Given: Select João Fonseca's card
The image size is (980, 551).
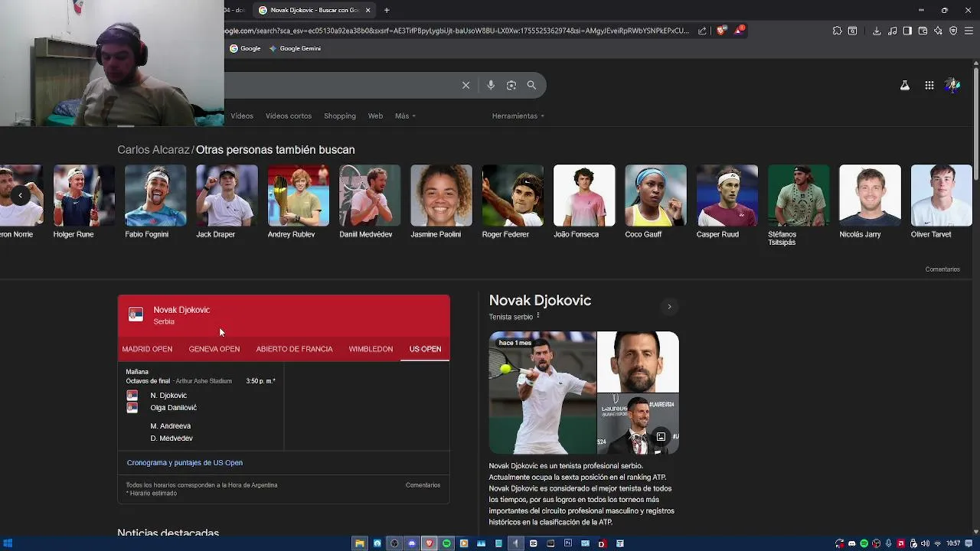Looking at the screenshot, I should pos(584,202).
